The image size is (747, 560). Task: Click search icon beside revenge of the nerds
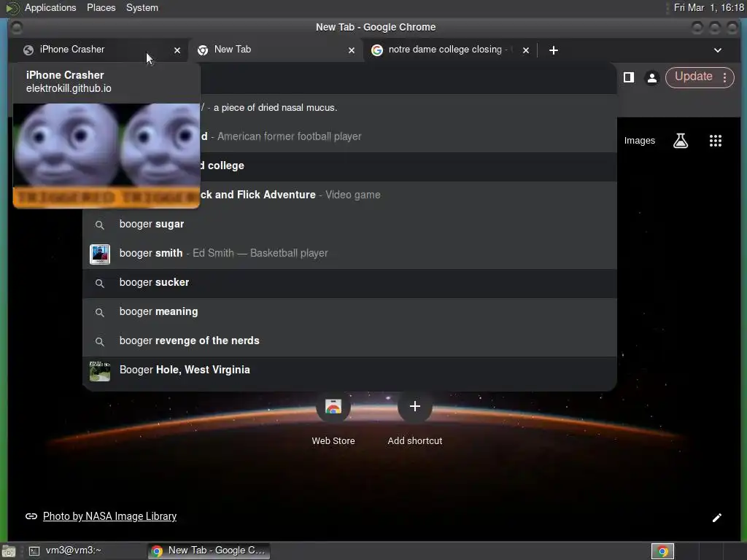pos(99,341)
